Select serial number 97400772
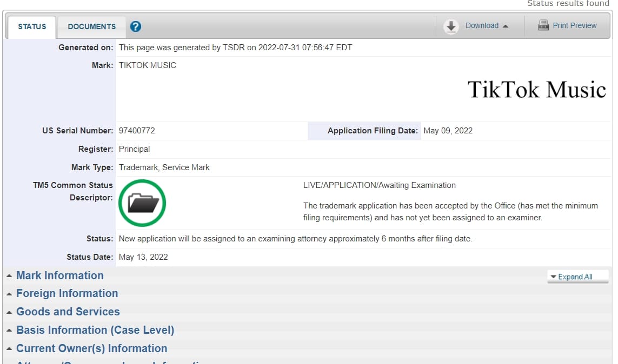618x364 pixels. click(137, 131)
